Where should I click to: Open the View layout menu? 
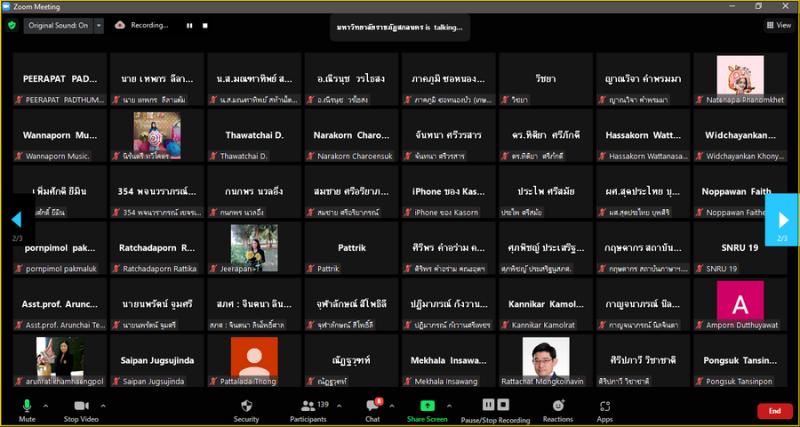pyautogui.click(x=777, y=25)
